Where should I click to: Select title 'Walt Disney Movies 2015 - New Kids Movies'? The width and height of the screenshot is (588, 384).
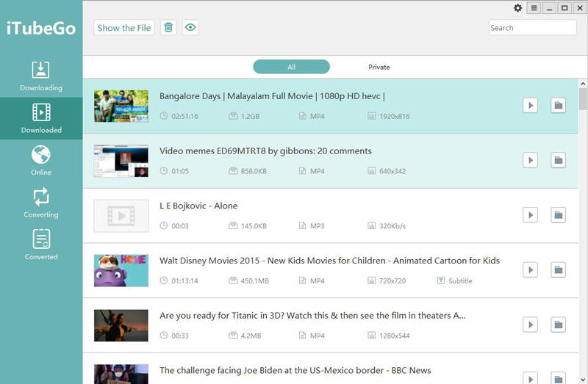329,261
